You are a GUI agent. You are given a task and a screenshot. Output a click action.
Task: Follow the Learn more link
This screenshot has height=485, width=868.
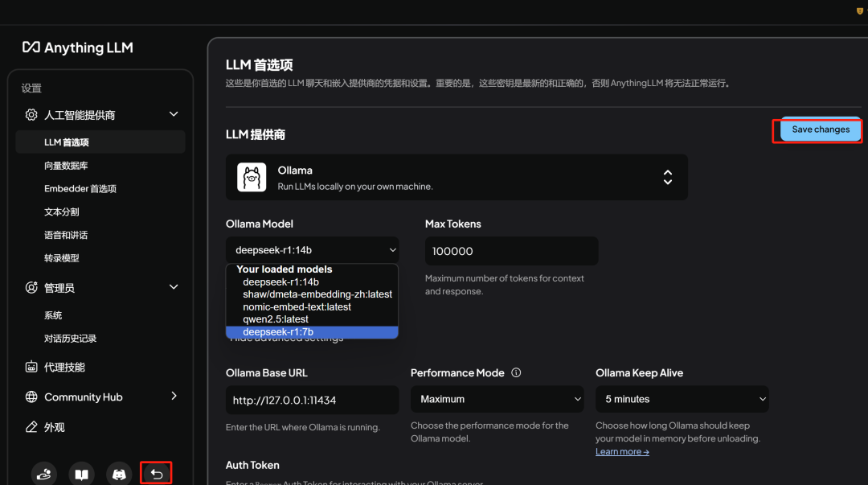coord(622,452)
